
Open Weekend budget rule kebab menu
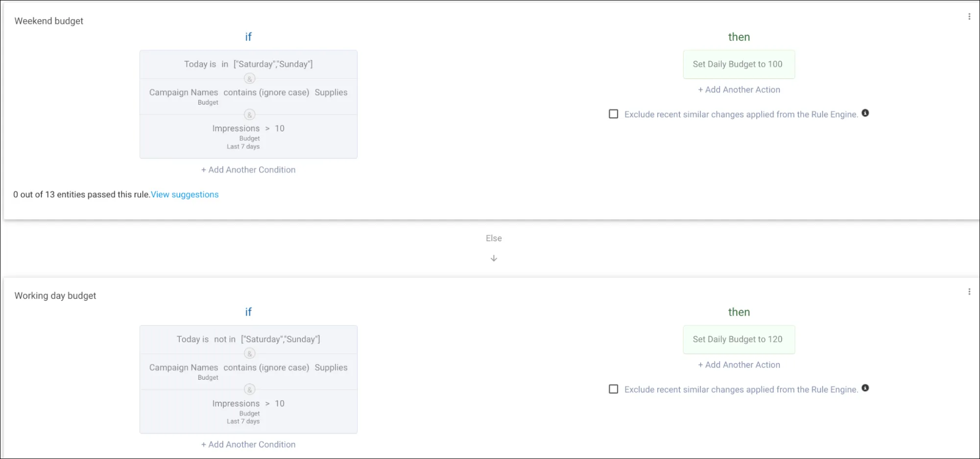tap(969, 17)
